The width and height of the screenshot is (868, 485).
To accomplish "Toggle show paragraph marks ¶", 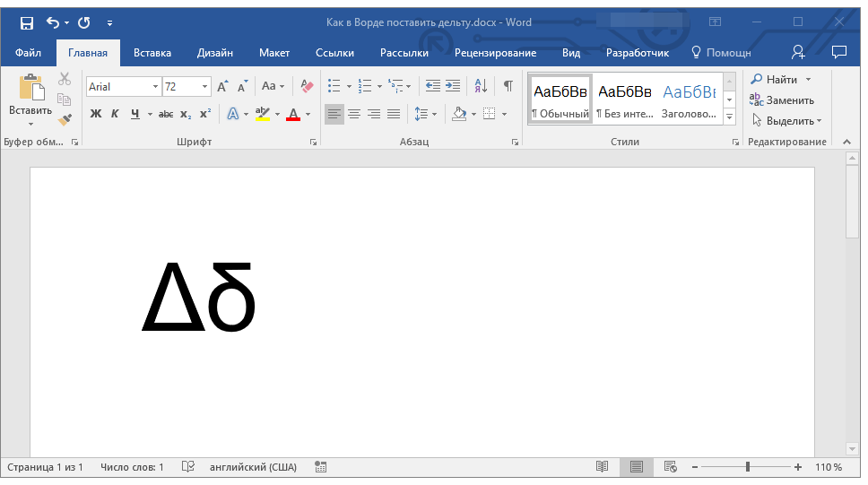I will point(508,87).
